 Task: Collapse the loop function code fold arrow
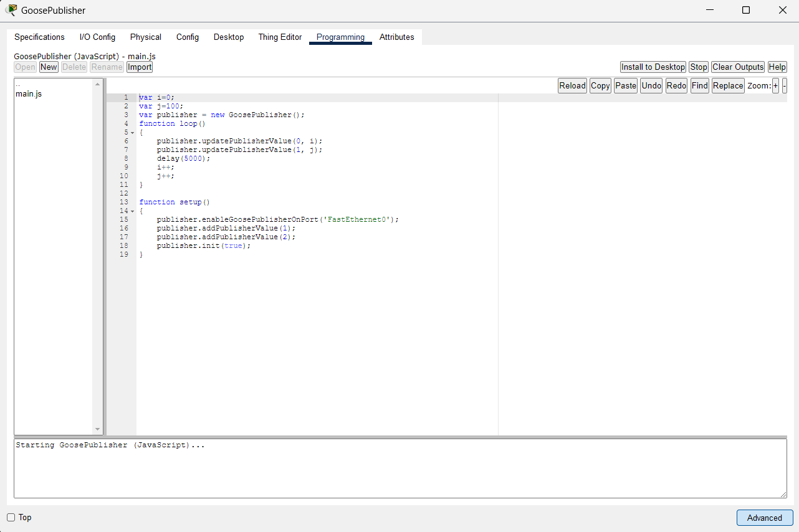(132, 133)
